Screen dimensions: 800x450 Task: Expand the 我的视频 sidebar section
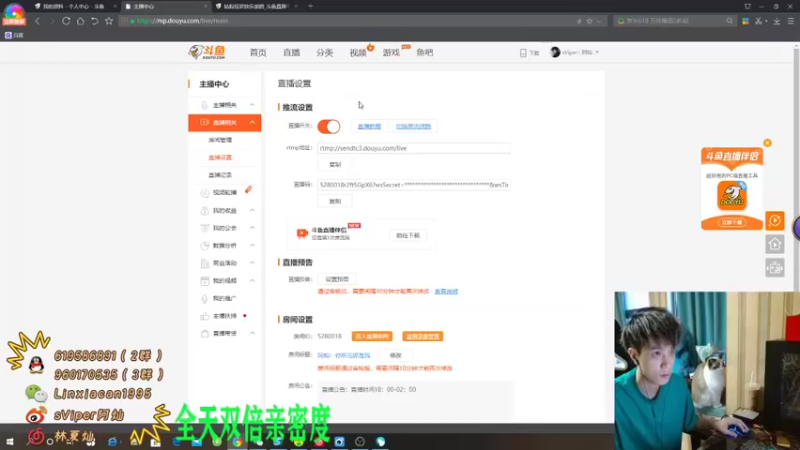pos(252,281)
